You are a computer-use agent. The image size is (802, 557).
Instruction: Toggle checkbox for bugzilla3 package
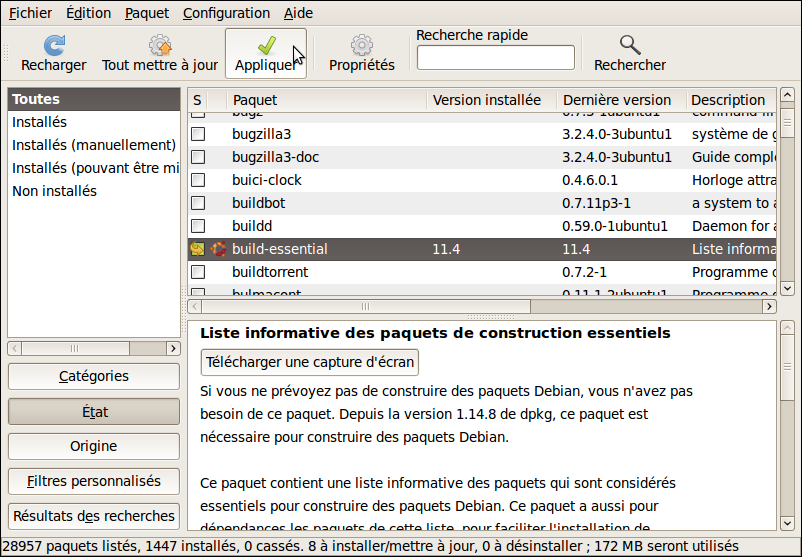198,134
